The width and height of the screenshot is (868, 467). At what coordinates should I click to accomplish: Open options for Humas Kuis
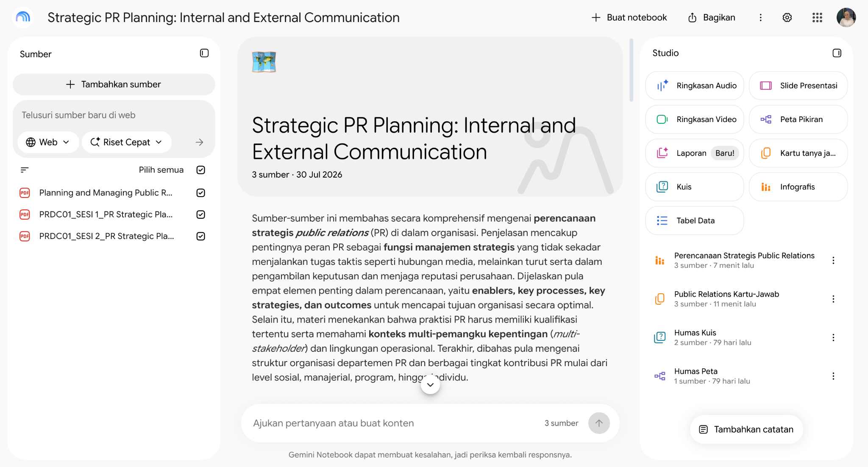tap(833, 337)
